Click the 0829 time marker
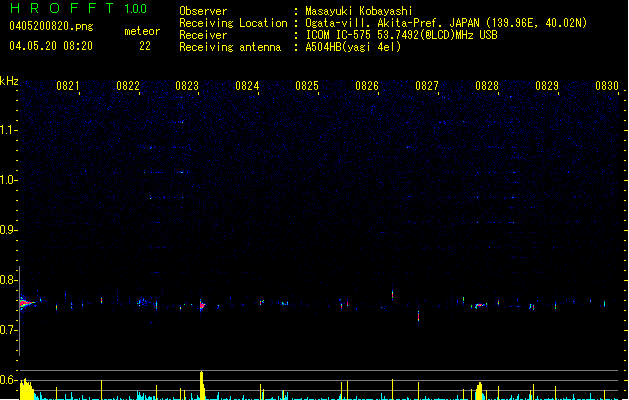This screenshot has height=400, width=629. tap(547, 86)
